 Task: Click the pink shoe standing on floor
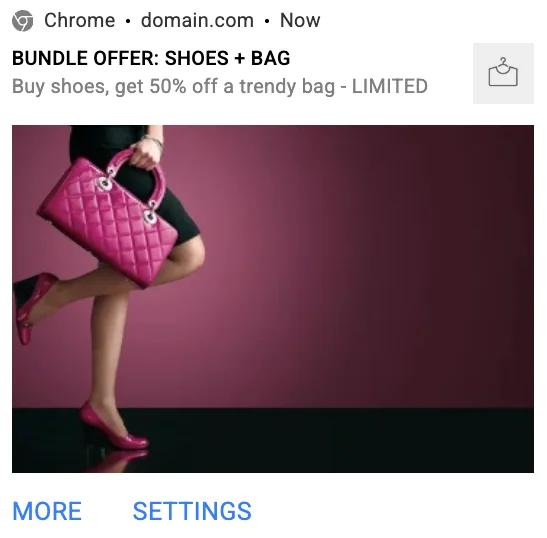(113, 426)
